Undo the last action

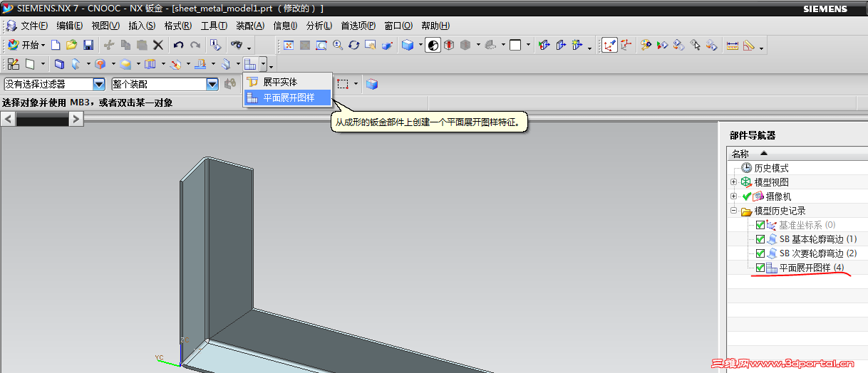(x=178, y=45)
